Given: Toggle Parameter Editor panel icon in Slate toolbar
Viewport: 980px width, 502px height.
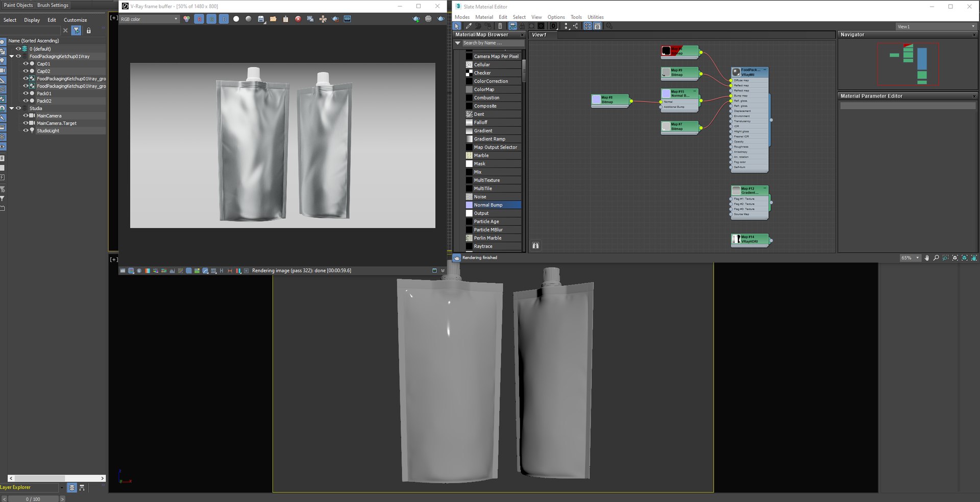Looking at the screenshot, I should point(597,26).
